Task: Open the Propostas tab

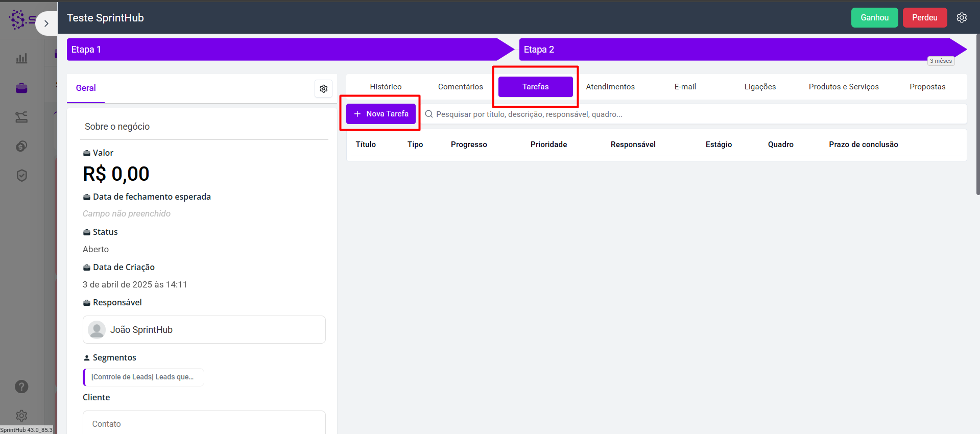Action: point(927,87)
